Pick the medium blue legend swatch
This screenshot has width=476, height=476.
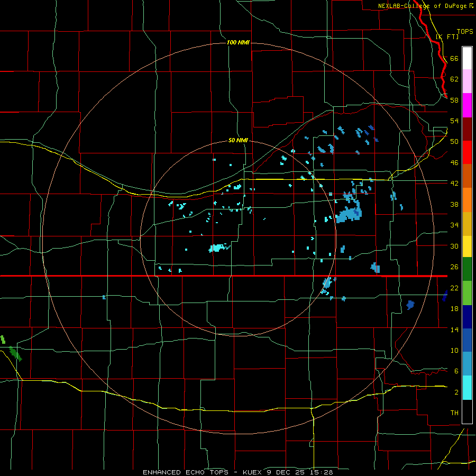pyautogui.click(x=467, y=341)
